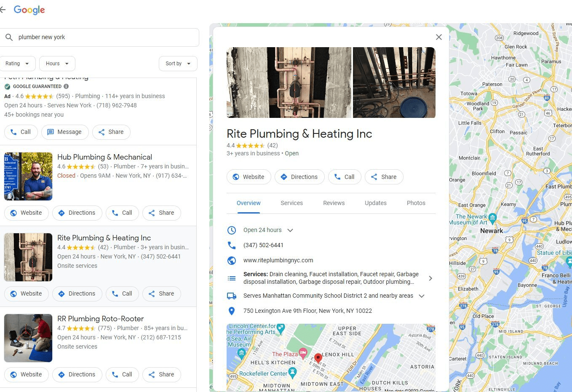The width and height of the screenshot is (572, 392).
Task: Get directions to Rite Plumbing from list
Action: tap(77, 293)
